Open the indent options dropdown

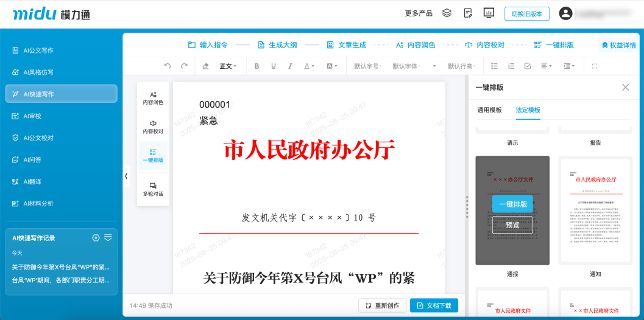569,66
